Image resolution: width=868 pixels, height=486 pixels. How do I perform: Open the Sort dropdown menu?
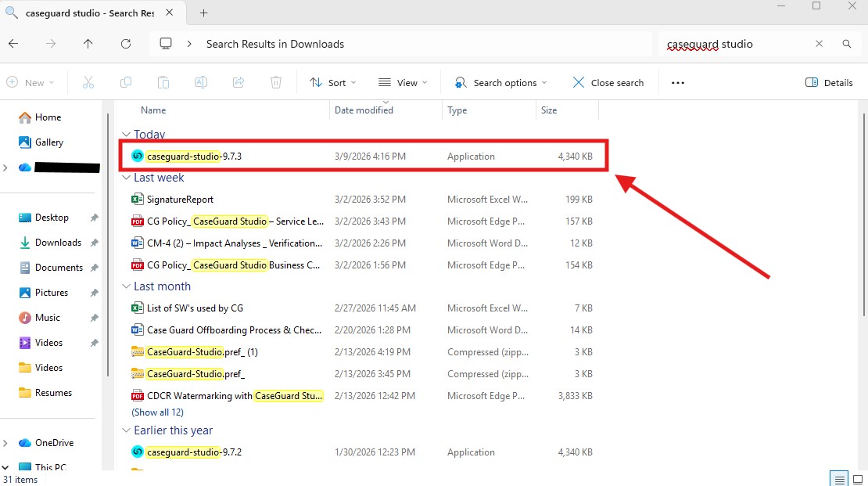(x=333, y=82)
